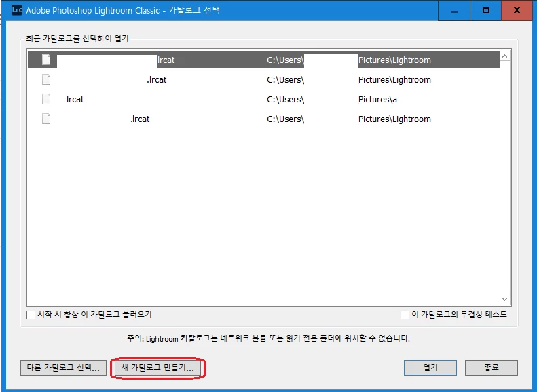The height and width of the screenshot is (392, 537).
Task: Click the 열기 button
Action: tap(430, 368)
